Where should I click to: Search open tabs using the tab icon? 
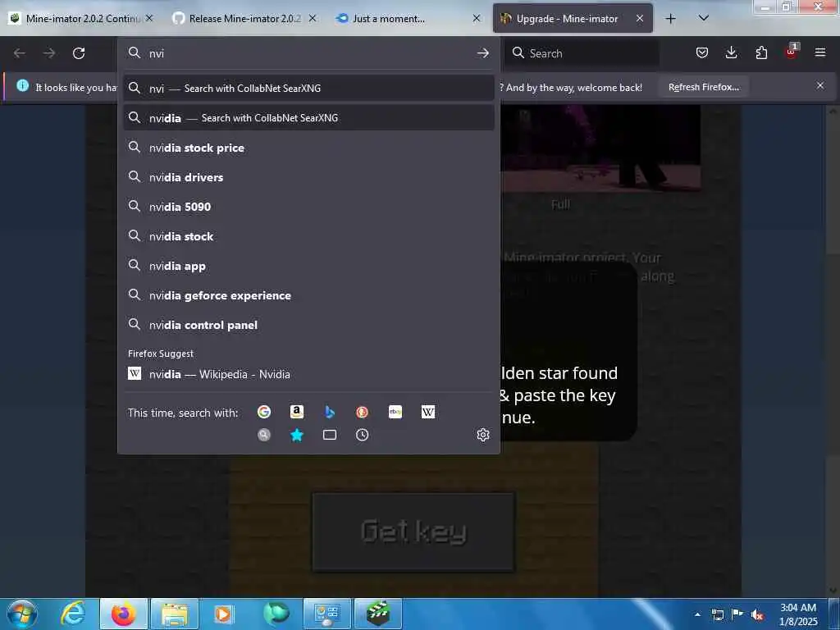[x=330, y=435]
